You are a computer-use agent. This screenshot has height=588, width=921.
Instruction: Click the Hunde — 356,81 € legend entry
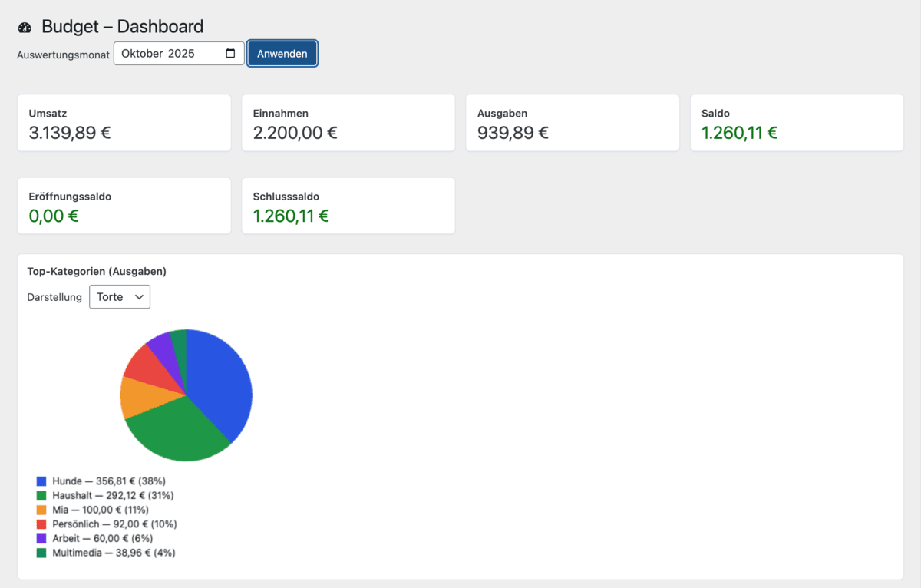(x=100, y=481)
